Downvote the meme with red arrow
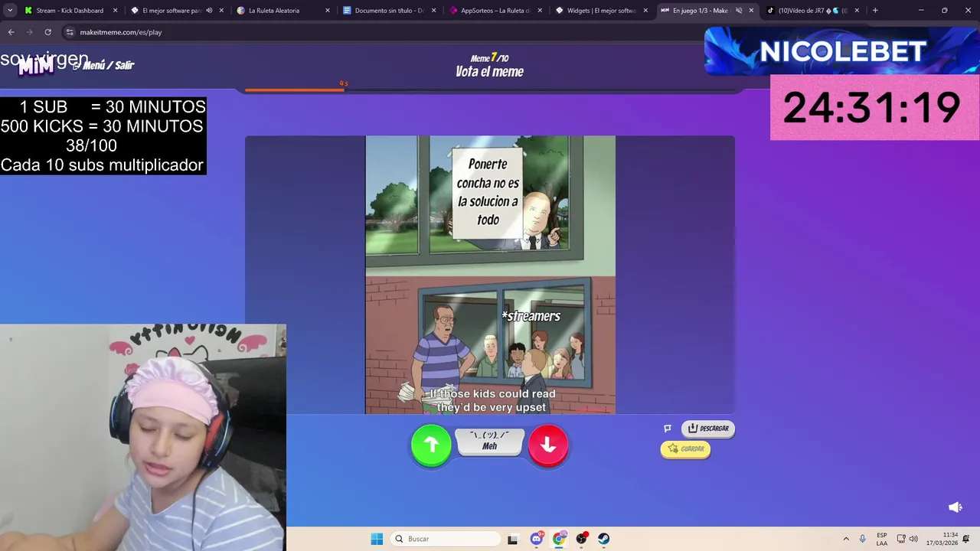This screenshot has height=551, width=980. click(548, 445)
